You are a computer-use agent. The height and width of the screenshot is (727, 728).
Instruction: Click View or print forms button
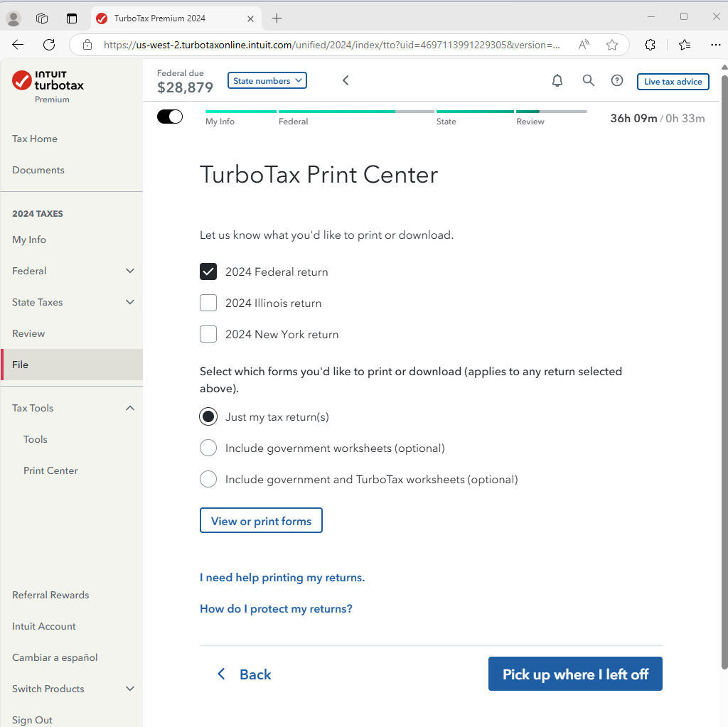[x=261, y=520]
